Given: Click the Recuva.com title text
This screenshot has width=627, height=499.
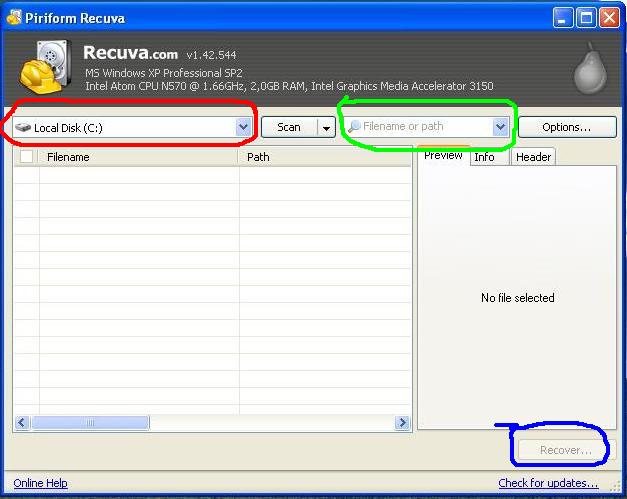Looking at the screenshot, I should 130,53.
